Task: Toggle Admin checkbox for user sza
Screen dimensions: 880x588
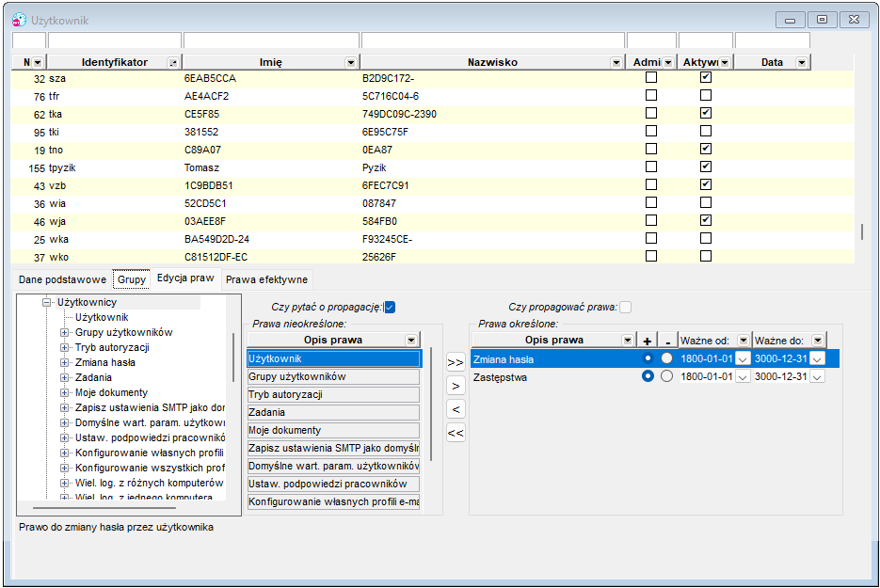Action: (x=651, y=77)
